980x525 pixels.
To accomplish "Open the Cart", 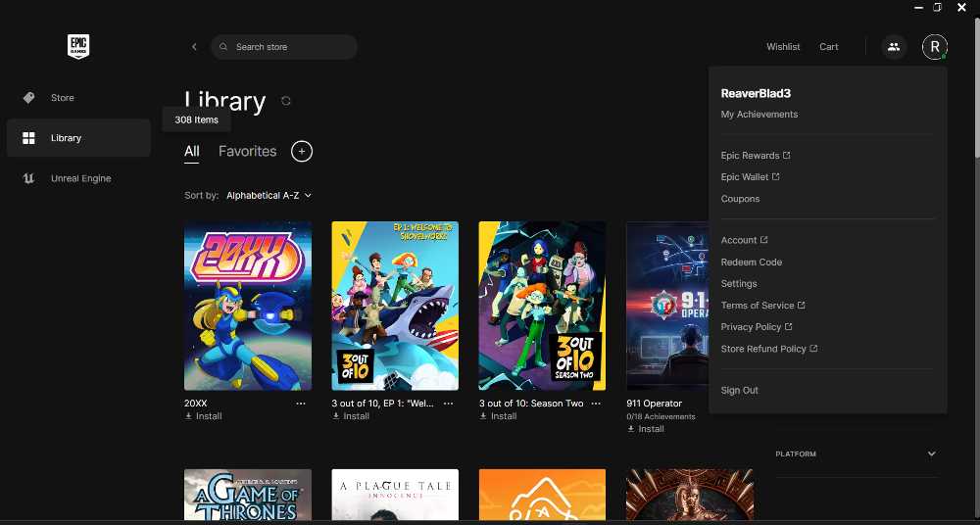I will (829, 47).
